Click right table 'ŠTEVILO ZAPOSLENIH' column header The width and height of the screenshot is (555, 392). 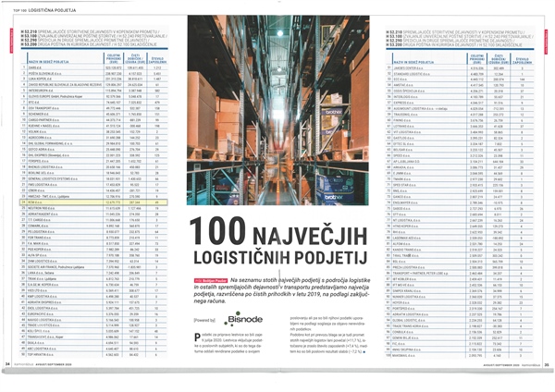[x=524, y=60]
